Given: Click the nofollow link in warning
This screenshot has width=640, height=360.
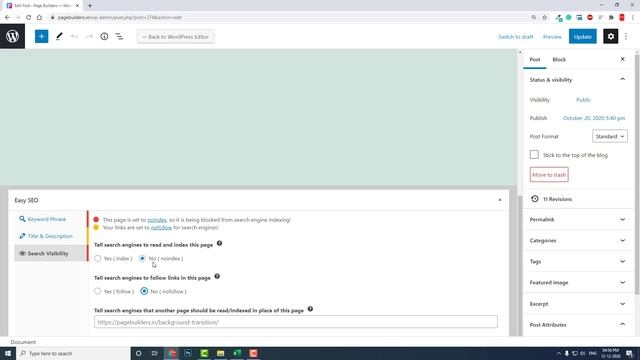Looking at the screenshot, I should click(x=161, y=227).
